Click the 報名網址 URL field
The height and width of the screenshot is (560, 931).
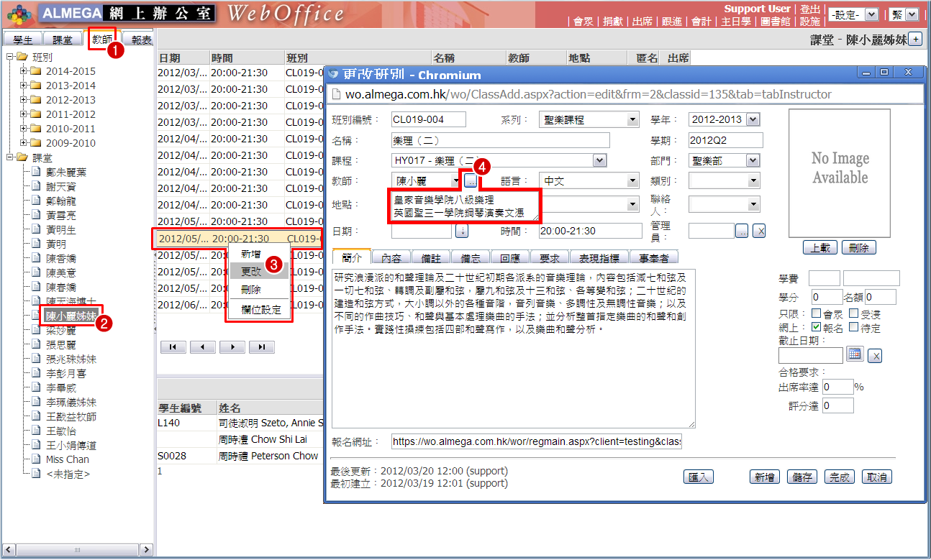click(x=536, y=441)
